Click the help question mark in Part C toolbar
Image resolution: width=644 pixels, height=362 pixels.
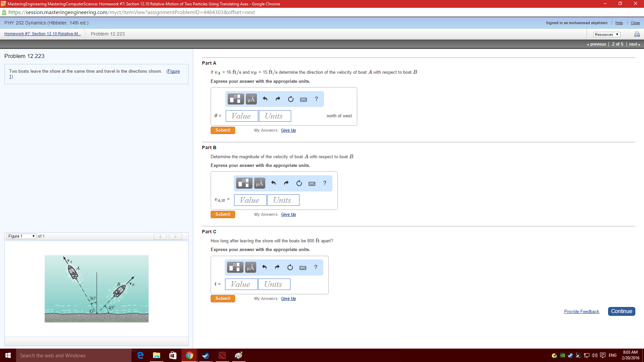(316, 267)
